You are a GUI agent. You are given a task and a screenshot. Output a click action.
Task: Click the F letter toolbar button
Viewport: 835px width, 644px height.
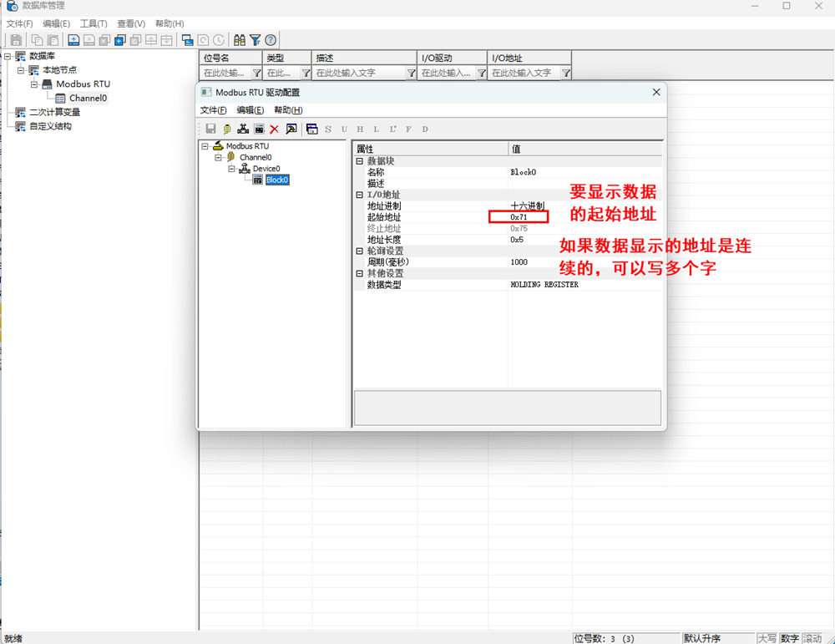pos(408,129)
